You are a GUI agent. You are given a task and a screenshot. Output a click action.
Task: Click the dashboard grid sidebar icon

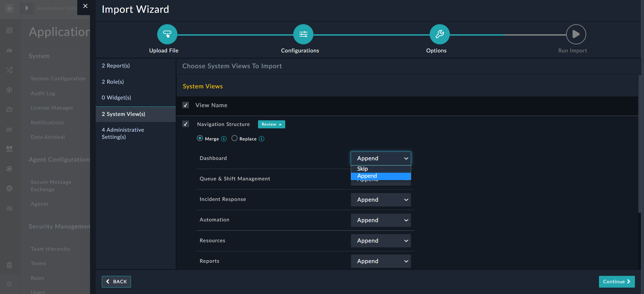tap(9, 31)
